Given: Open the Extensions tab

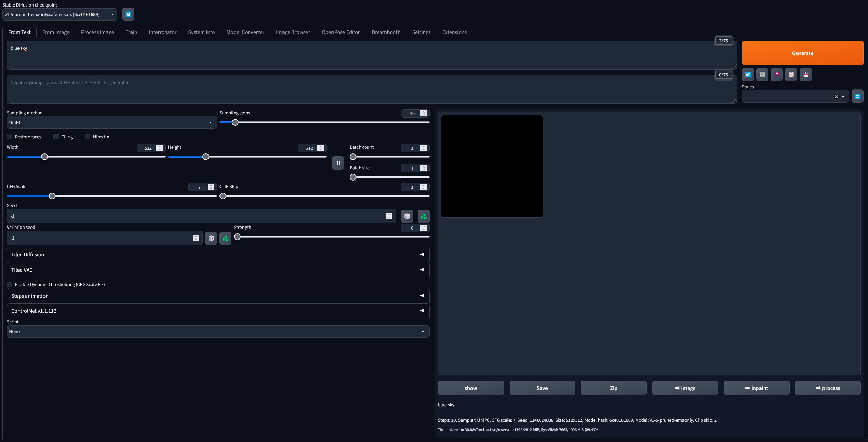Looking at the screenshot, I should click(454, 32).
